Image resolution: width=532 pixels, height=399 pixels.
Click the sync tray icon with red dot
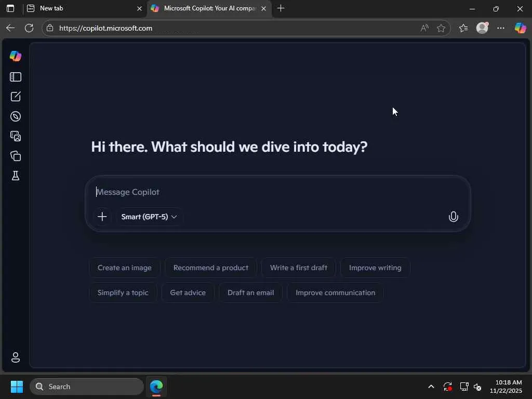click(x=447, y=387)
